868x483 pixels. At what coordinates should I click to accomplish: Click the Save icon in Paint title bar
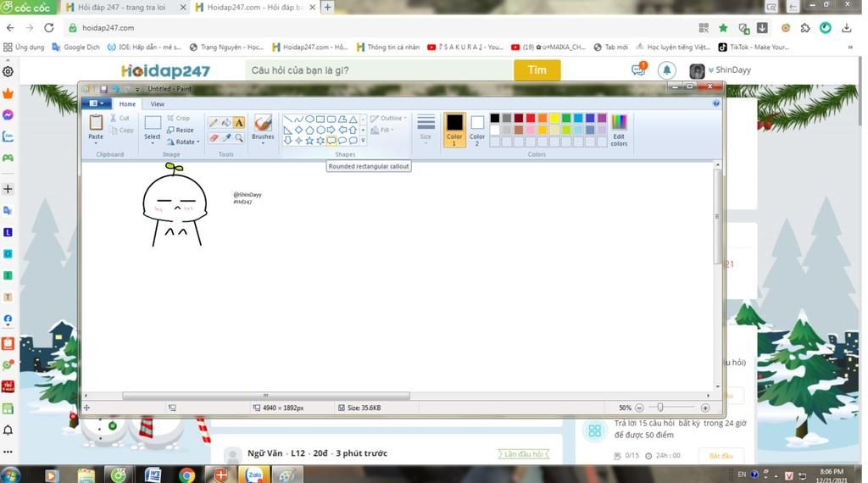pos(103,88)
